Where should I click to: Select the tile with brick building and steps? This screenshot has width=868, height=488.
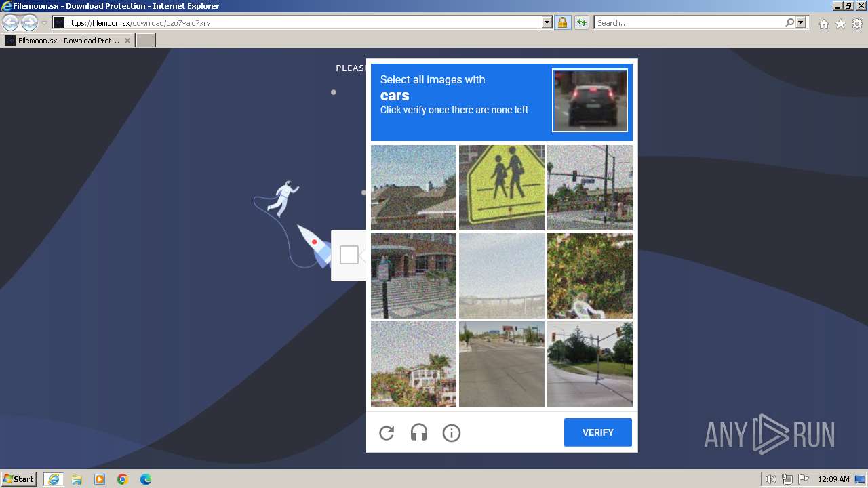(x=414, y=276)
